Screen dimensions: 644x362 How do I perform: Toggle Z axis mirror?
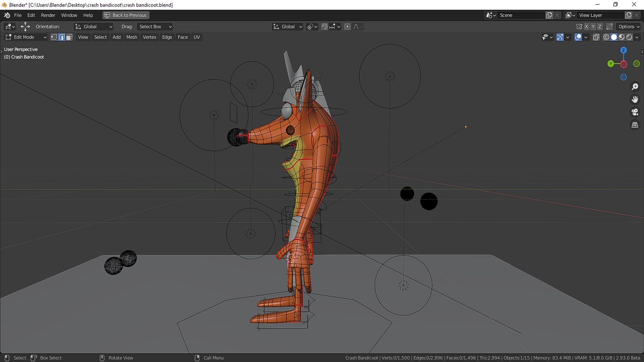pos(600,26)
